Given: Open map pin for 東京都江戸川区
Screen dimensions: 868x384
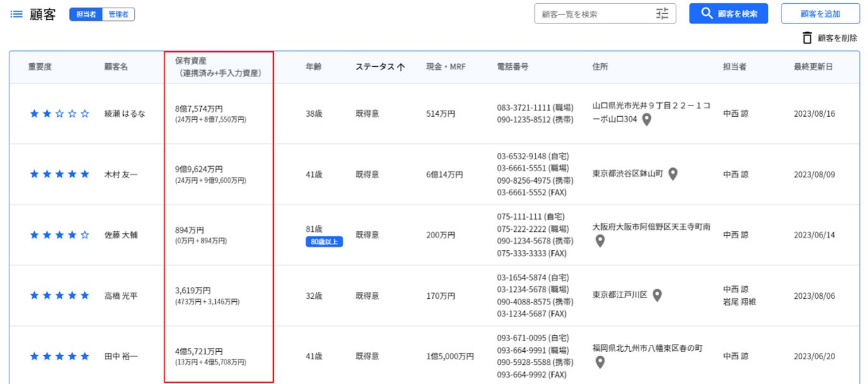Looking at the screenshot, I should click(657, 295).
